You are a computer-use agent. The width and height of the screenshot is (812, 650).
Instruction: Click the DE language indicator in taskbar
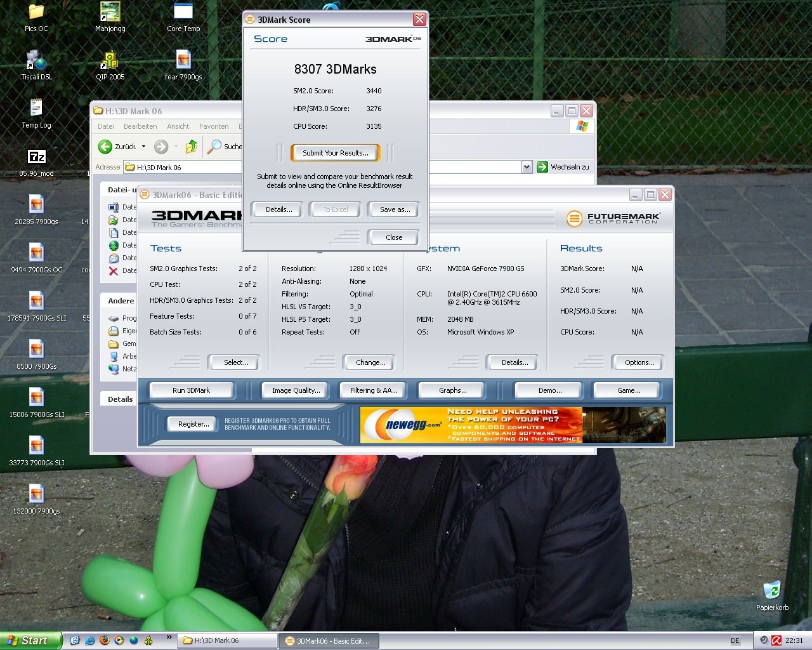tap(735, 640)
